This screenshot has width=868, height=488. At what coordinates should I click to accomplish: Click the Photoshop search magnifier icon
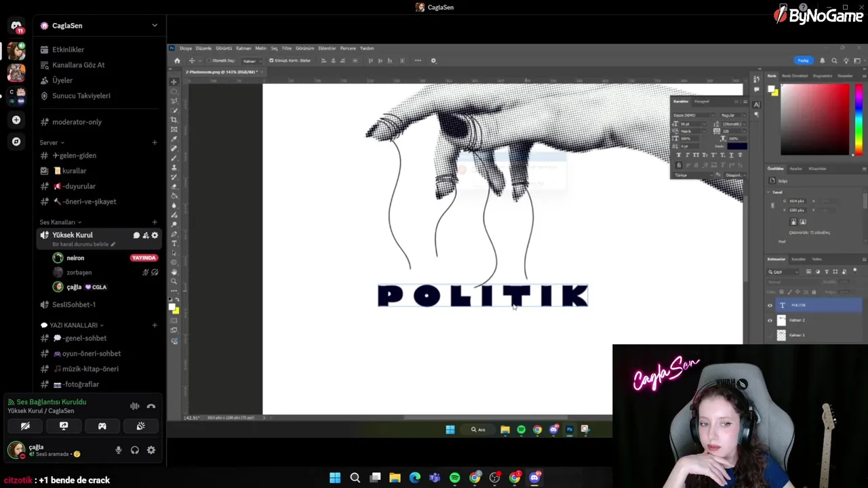[x=834, y=60]
